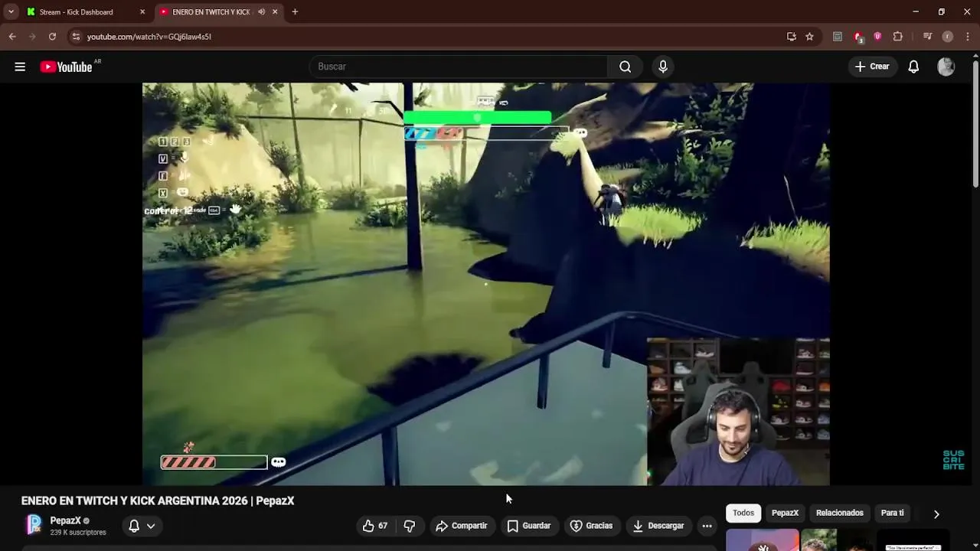Bookmark this page with the star
This screenshot has height=551, width=980.
[x=809, y=36]
